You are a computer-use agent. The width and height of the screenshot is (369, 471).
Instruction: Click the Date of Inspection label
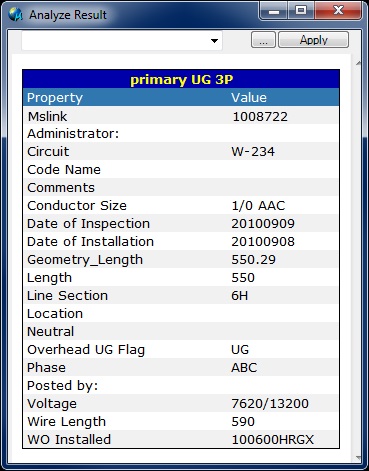[x=89, y=224]
